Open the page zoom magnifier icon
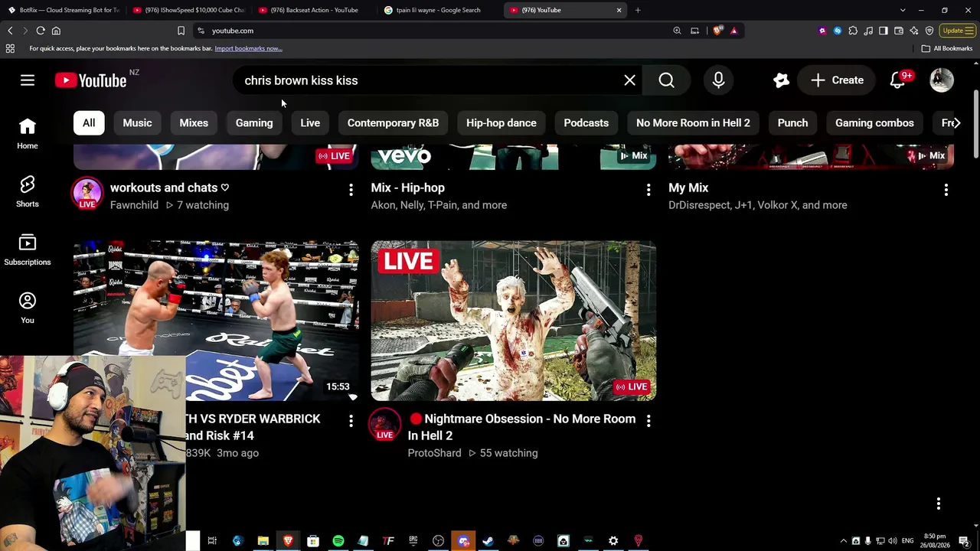The width and height of the screenshot is (980, 551). click(677, 31)
